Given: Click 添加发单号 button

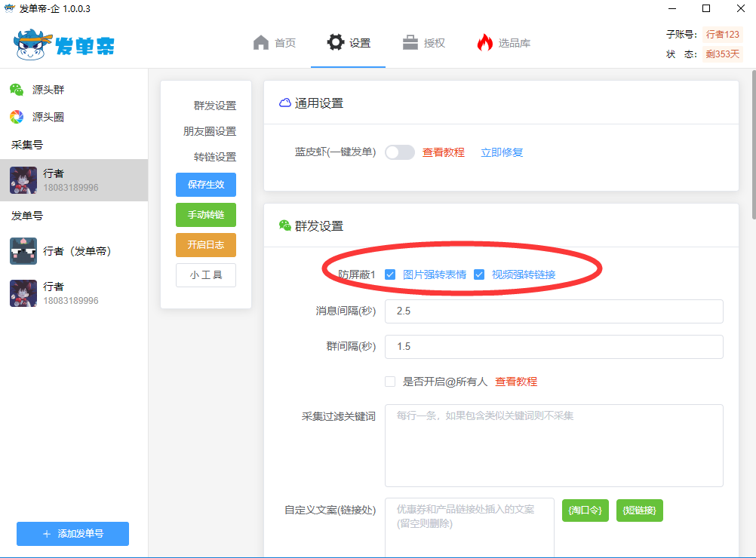Looking at the screenshot, I should [x=72, y=533].
